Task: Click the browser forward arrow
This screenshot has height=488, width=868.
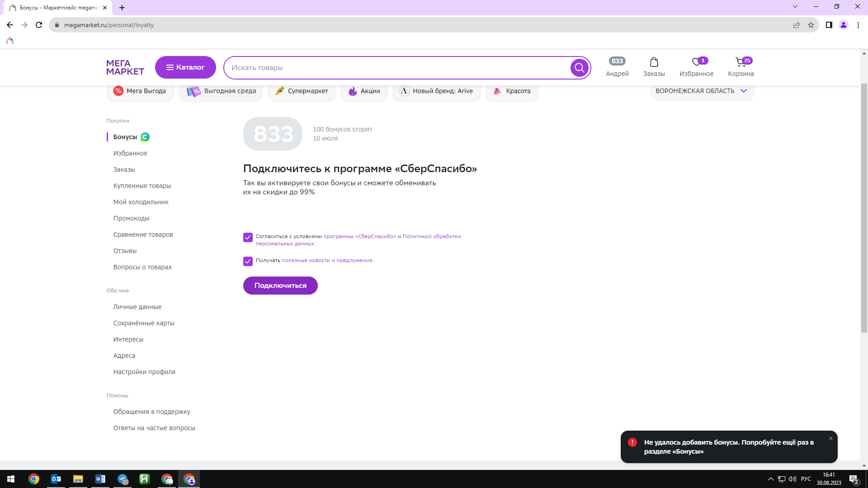Action: 24,25
